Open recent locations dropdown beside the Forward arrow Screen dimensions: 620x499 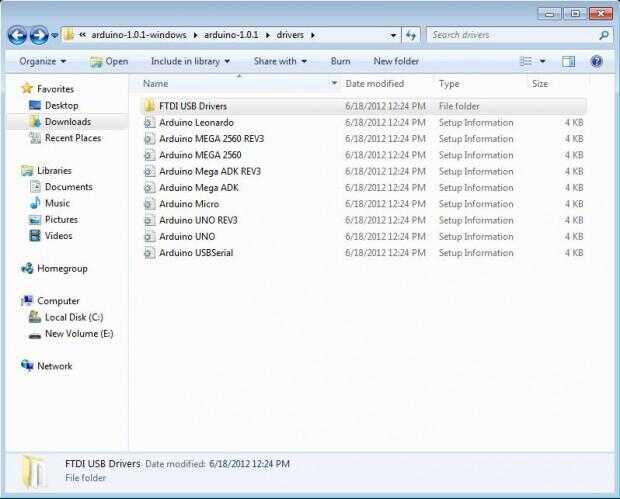tap(55, 35)
